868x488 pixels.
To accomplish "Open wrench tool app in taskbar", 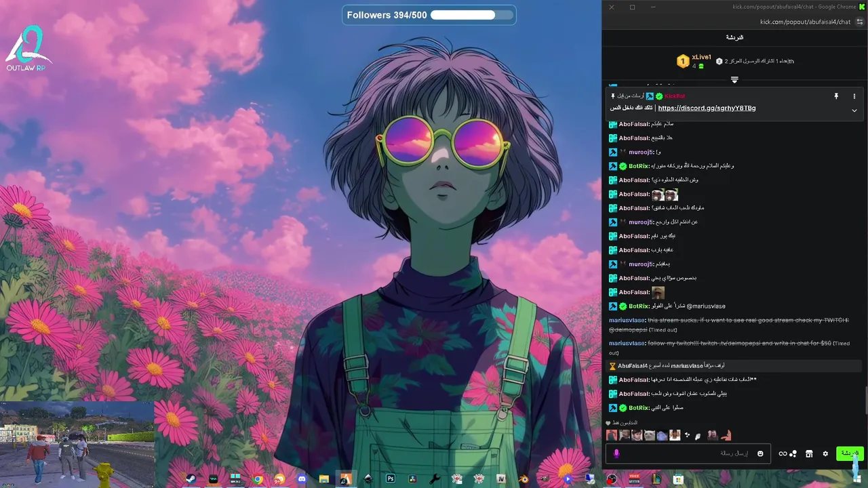I will coord(435,479).
